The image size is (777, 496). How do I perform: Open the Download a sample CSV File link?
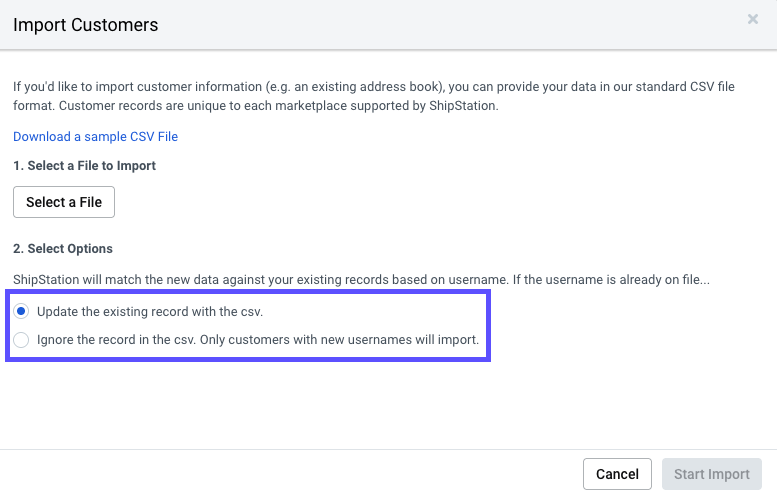(95, 136)
